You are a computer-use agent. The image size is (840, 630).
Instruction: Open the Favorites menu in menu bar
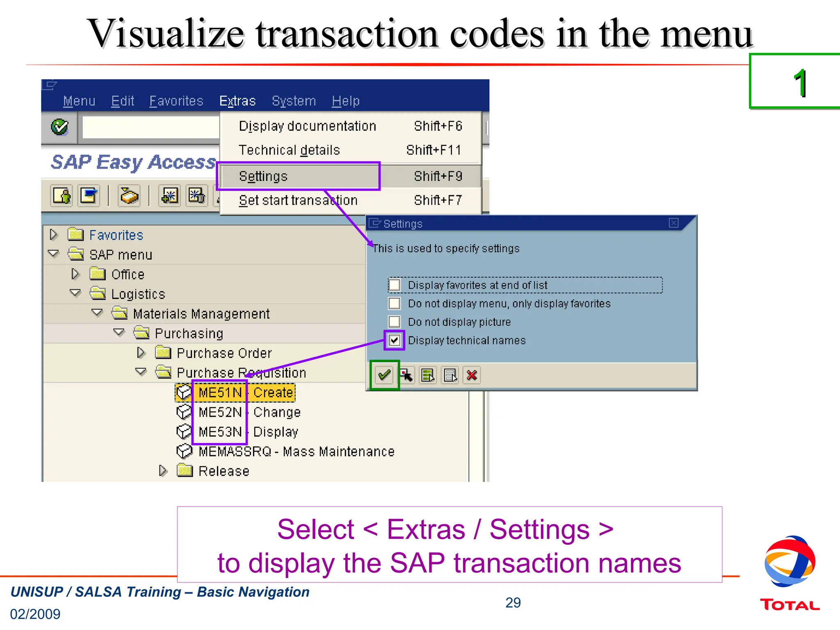(x=176, y=101)
